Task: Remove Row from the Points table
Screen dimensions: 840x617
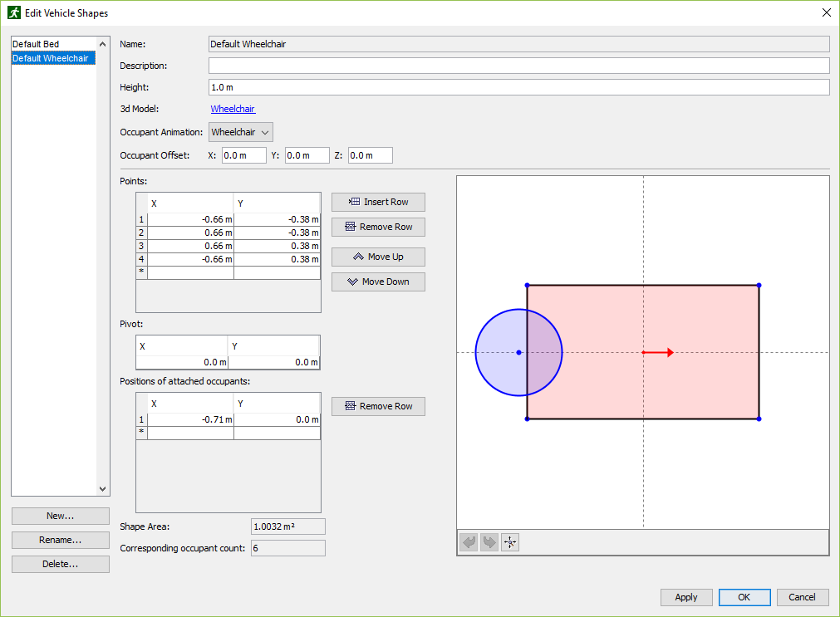Action: [378, 227]
